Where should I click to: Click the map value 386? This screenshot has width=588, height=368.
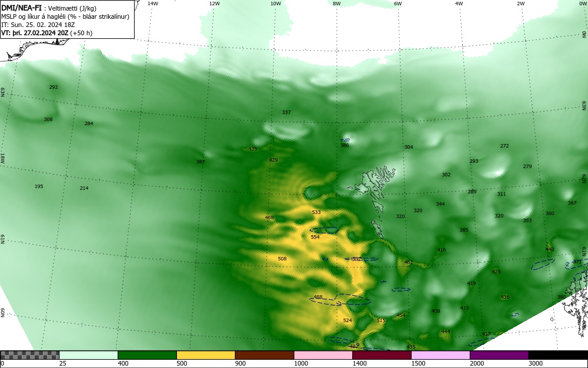344,145
